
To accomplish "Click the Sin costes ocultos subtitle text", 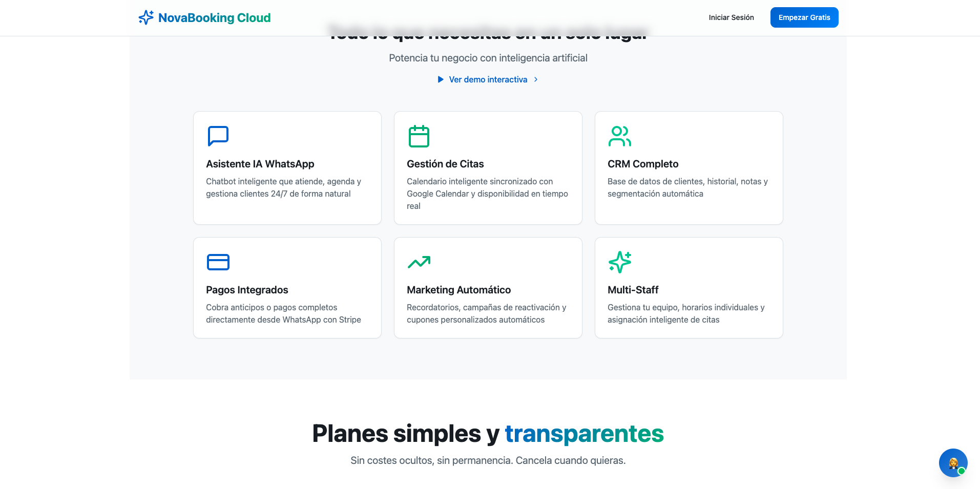I will tap(488, 460).
